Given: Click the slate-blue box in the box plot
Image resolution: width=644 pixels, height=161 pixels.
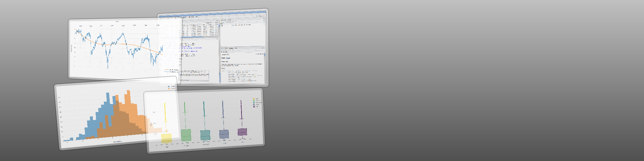Looking at the screenshot, I should [x=224, y=134].
